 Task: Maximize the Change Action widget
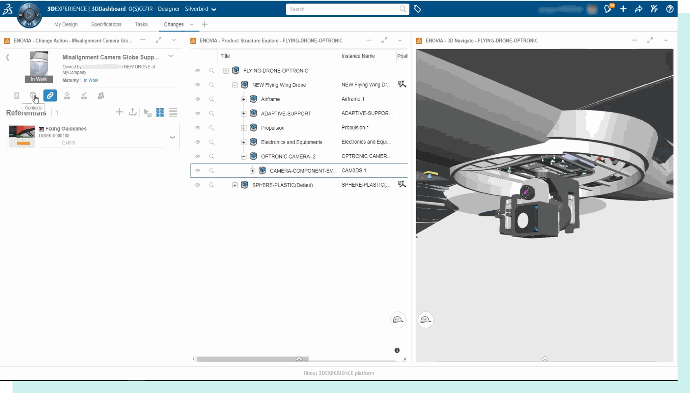[158, 40]
